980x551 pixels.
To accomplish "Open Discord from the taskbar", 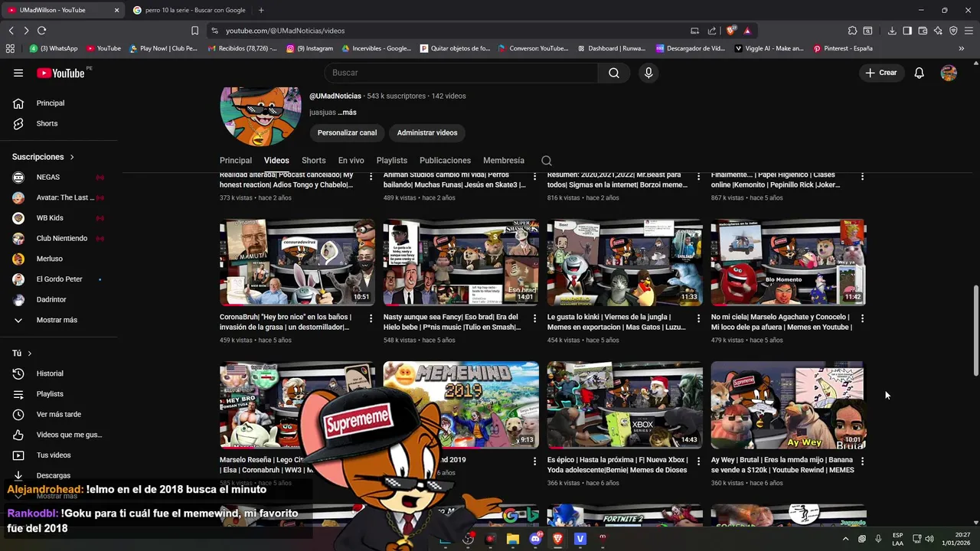I will pos(535,539).
